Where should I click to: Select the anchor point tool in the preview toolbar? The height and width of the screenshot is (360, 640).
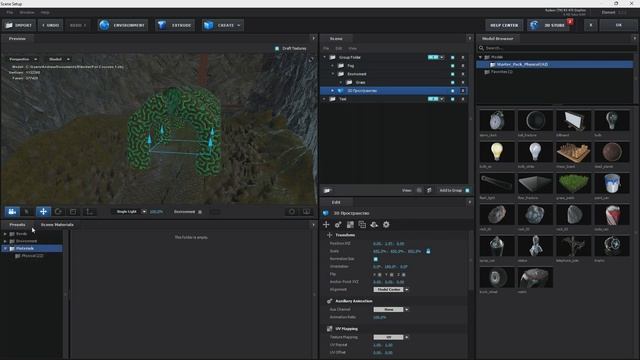click(x=89, y=211)
